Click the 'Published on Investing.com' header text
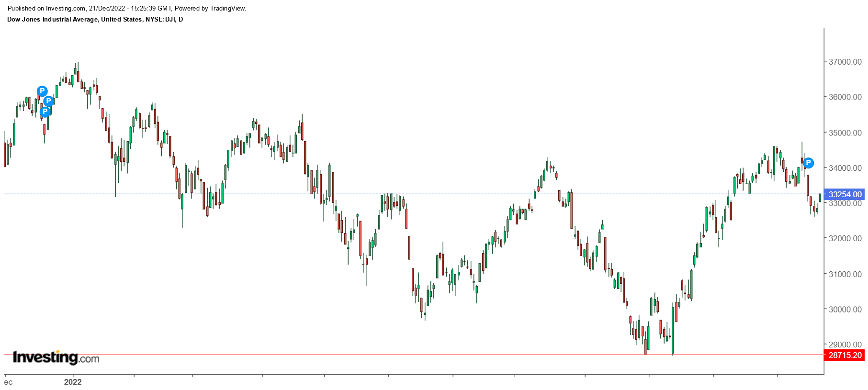This screenshot has height=390, width=868. click(126, 8)
